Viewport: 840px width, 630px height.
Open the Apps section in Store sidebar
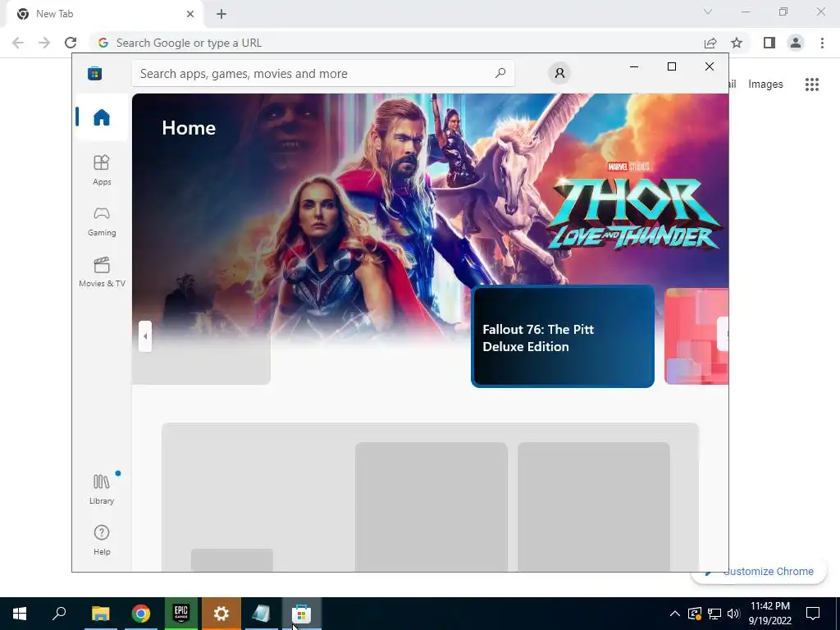coord(102,170)
